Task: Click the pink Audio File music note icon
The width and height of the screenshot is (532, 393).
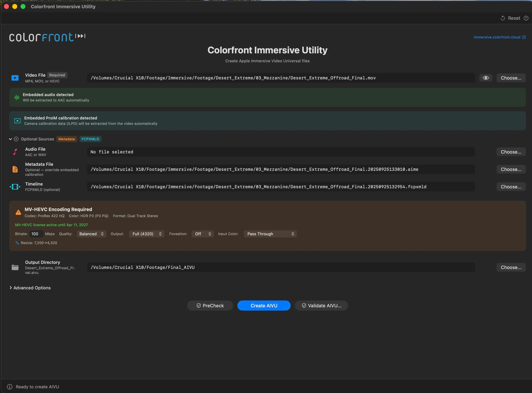Action: coord(15,152)
